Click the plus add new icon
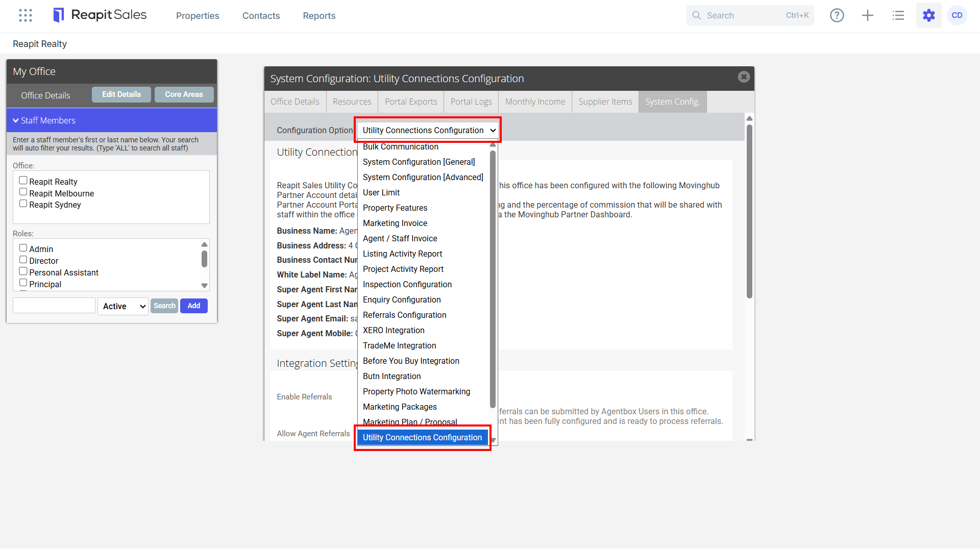 [868, 15]
